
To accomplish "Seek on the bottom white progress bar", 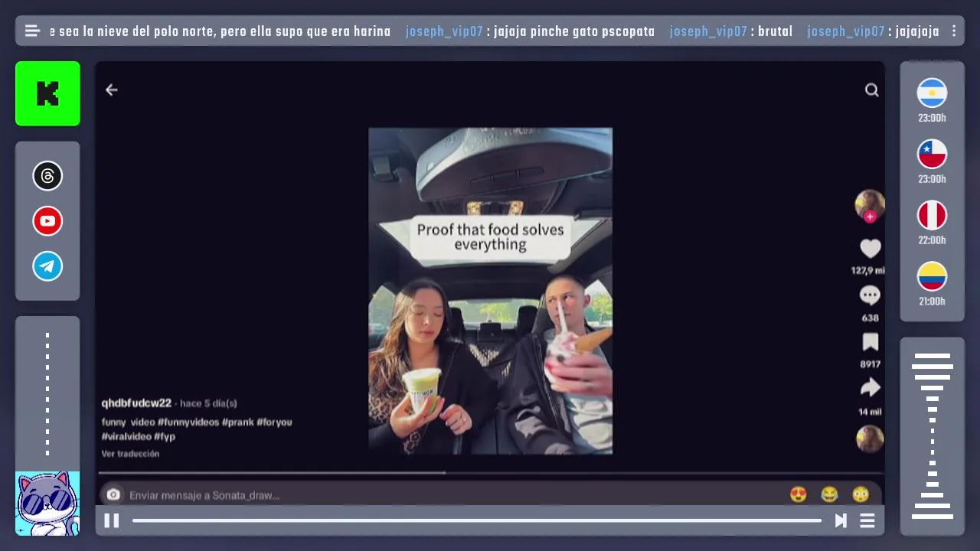I will pos(477,520).
